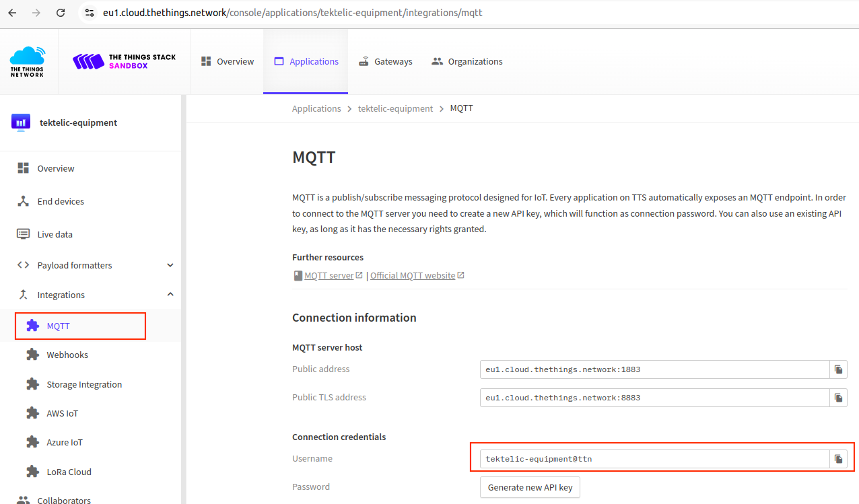Copy the public TLS address 8883
859x504 pixels.
tap(838, 398)
